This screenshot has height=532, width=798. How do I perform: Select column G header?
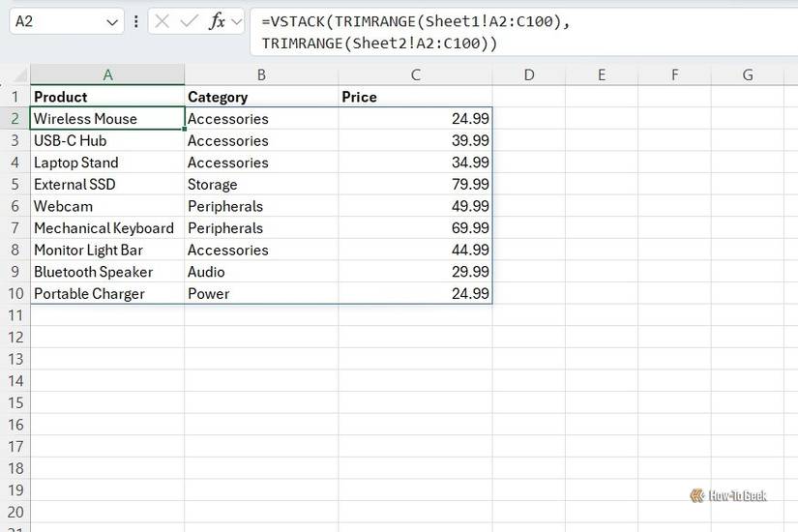pos(747,74)
